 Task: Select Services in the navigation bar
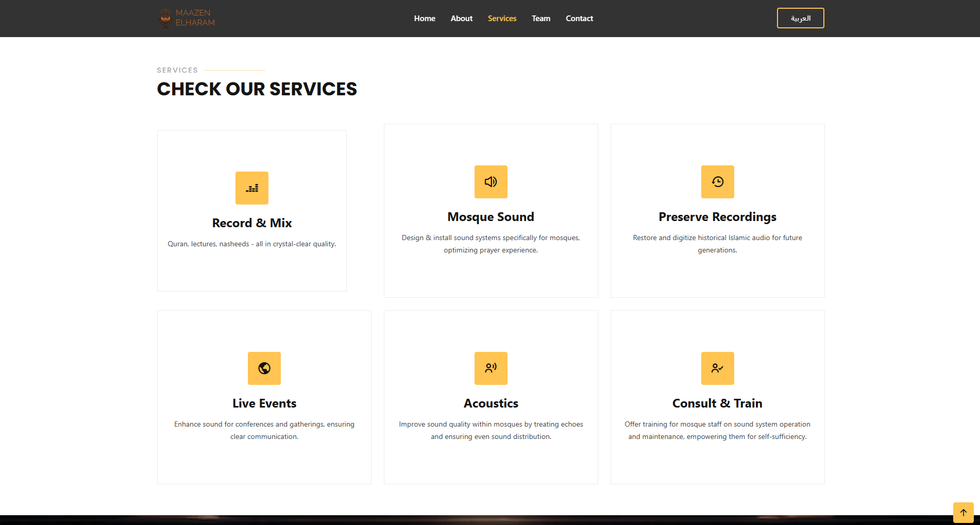click(x=502, y=19)
